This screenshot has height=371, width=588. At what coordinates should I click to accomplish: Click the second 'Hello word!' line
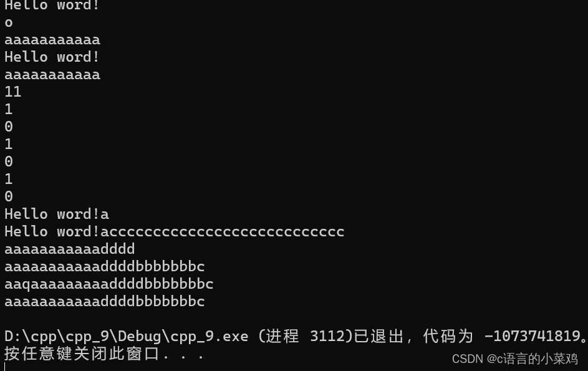52,57
